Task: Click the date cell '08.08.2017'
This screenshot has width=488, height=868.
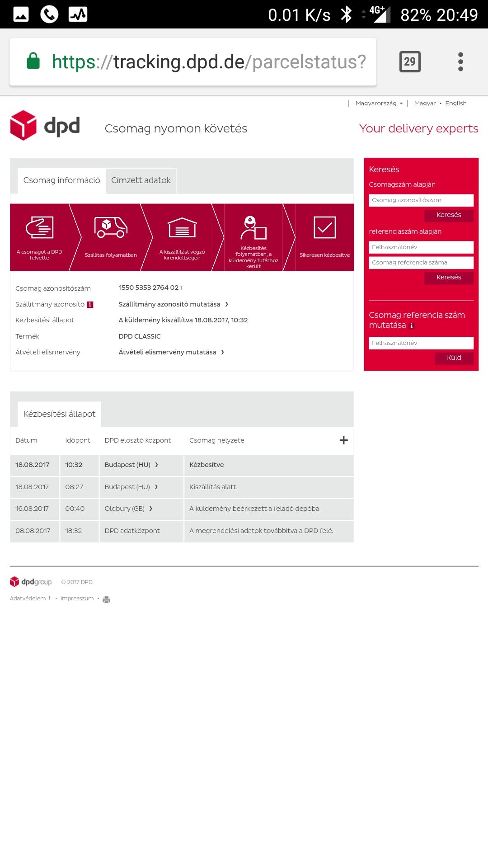Action: click(x=34, y=531)
